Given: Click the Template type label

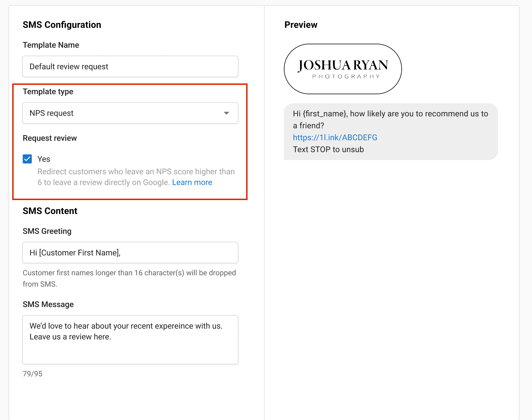Looking at the screenshot, I should 48,91.
